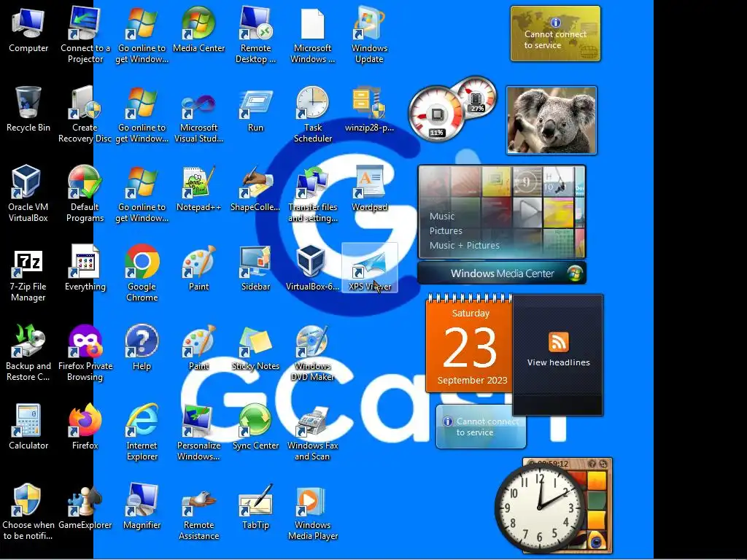747x560 pixels.
Task: Select the Task Scheduler icon
Action: tap(312, 114)
